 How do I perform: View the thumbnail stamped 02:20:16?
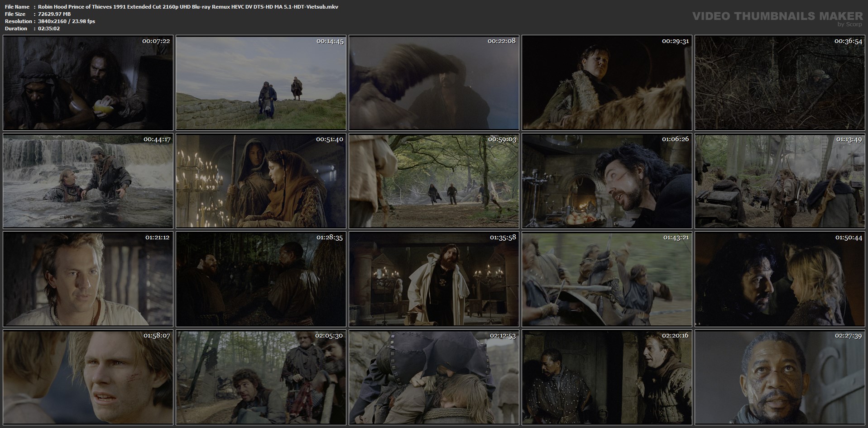pos(607,377)
